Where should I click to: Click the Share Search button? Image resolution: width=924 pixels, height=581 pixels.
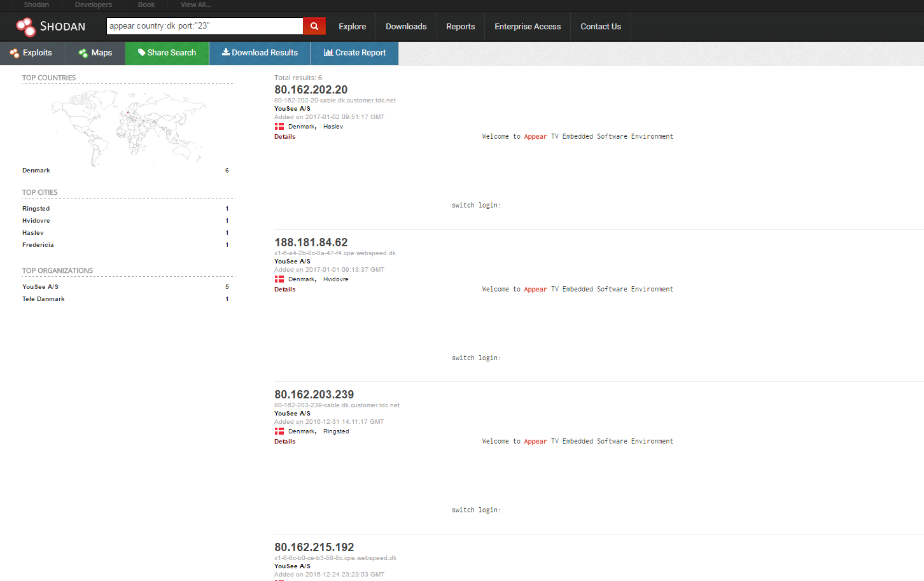(167, 53)
